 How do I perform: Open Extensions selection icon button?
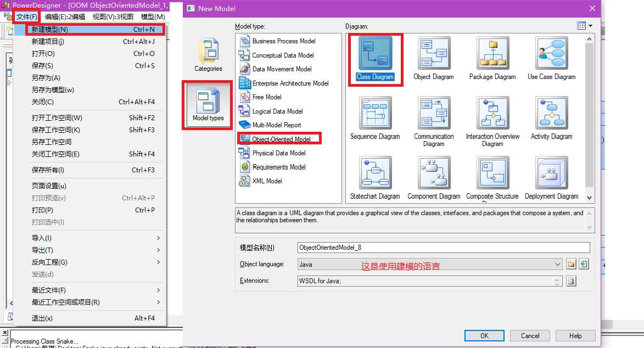point(571,281)
